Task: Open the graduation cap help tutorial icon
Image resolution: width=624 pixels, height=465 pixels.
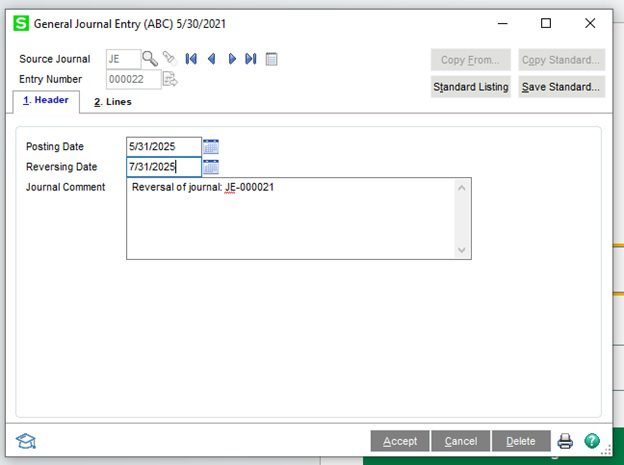Action: (26, 441)
